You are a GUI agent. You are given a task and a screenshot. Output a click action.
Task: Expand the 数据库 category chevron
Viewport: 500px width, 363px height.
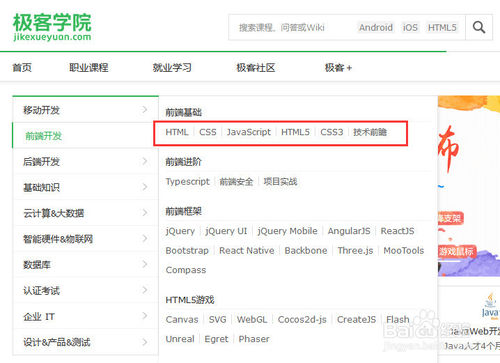click(x=145, y=264)
